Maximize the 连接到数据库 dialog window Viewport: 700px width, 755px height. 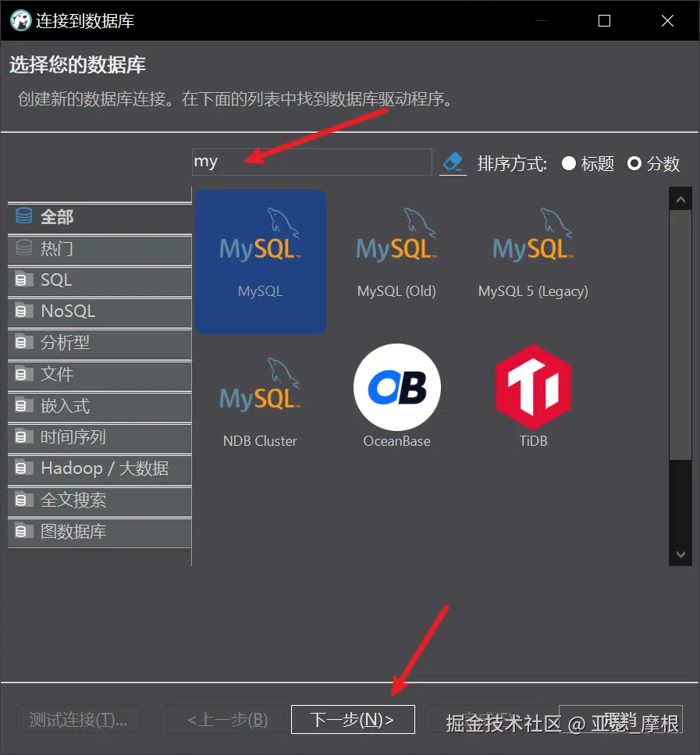pos(604,21)
